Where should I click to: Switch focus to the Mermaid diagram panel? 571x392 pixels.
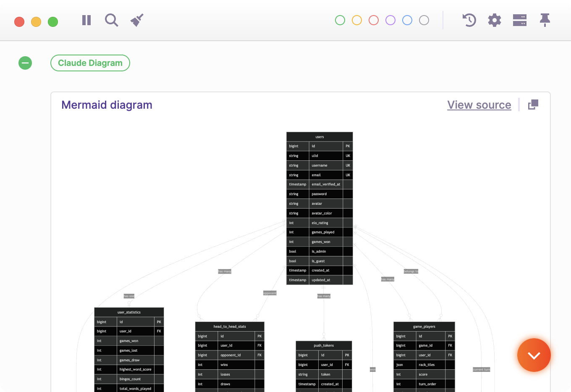(x=107, y=105)
